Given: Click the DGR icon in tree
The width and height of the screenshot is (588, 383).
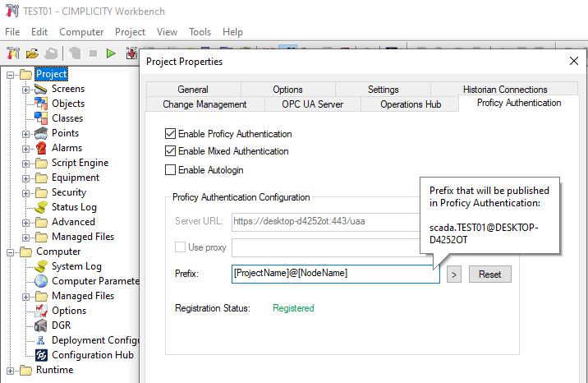Looking at the screenshot, I should pyautogui.click(x=41, y=325).
